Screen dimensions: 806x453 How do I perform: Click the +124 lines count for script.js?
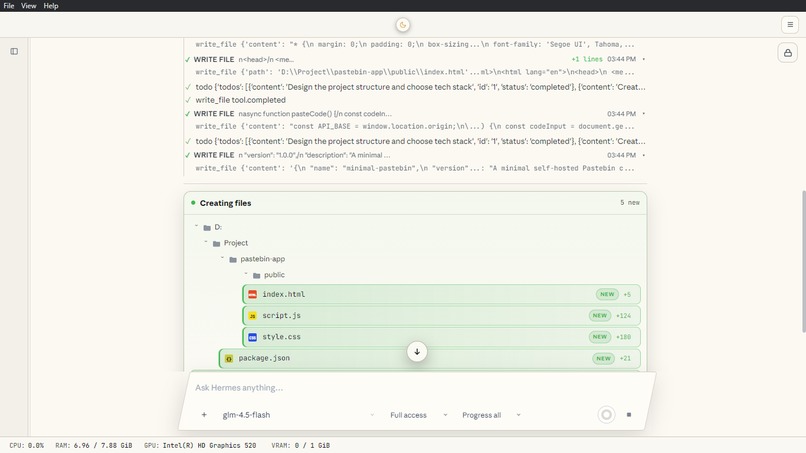(624, 316)
